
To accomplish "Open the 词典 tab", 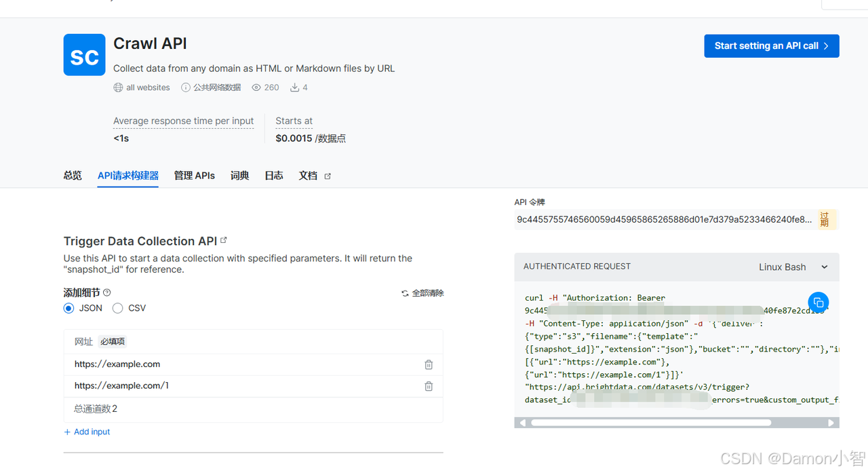I will point(239,175).
